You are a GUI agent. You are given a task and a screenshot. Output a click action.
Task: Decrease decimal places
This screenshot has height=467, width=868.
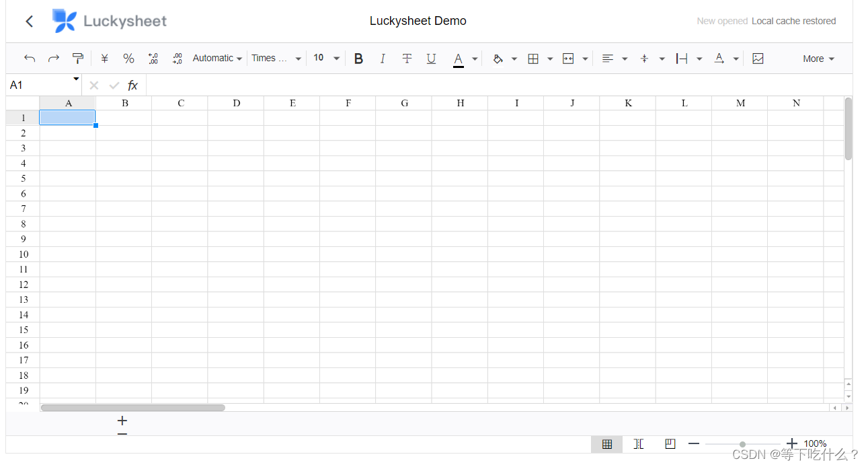pyautogui.click(x=153, y=59)
